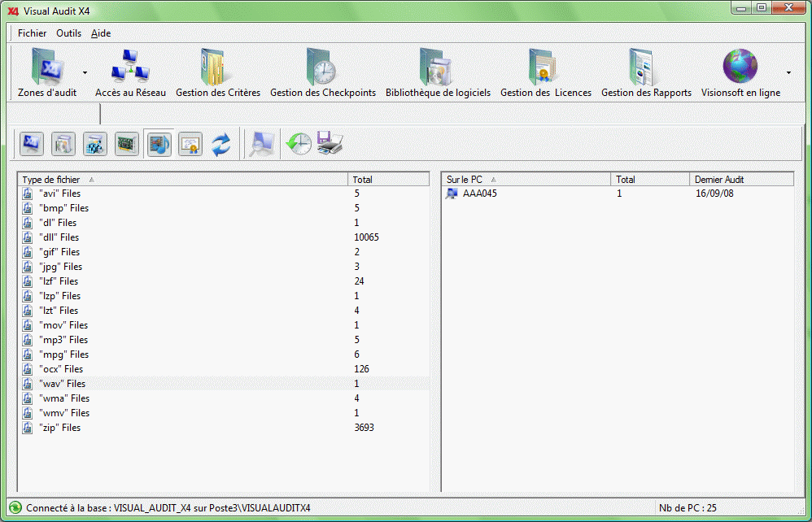Sort by Dernier Audit column
Viewport: 812px width, 522px height.
(x=741, y=180)
